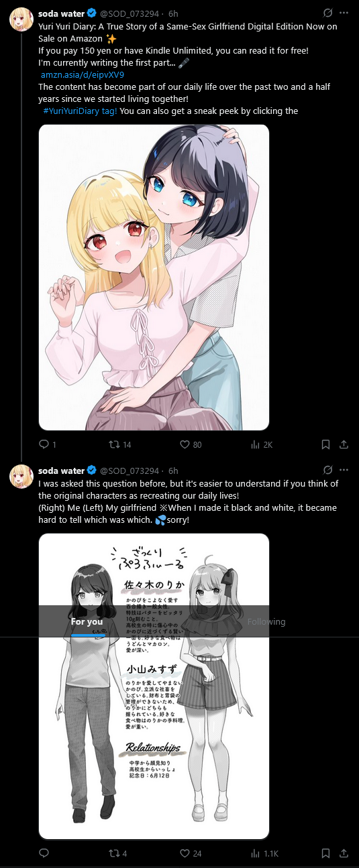The image size is (359, 868).
Task: Open the amzn.asia/d/eipvXV9 link
Action: 83,74
